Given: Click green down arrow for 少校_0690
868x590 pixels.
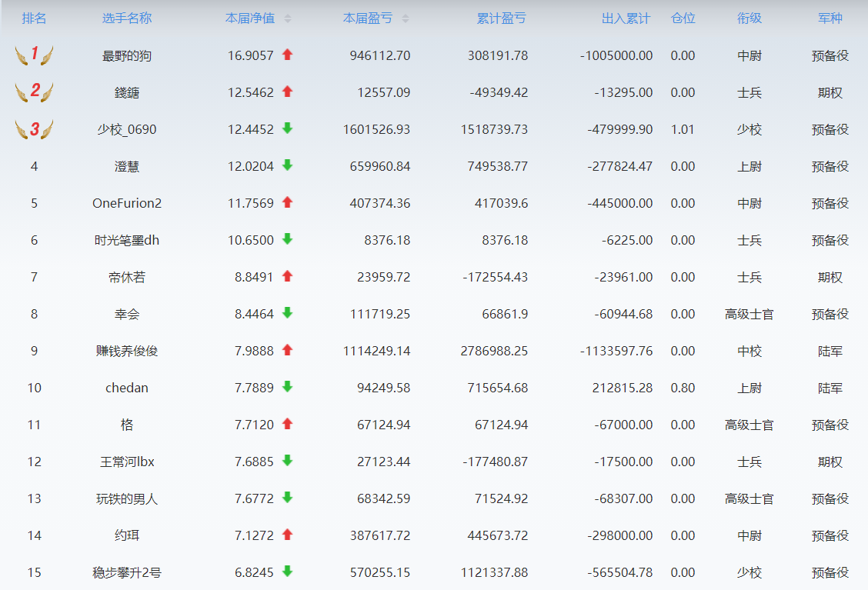Looking at the screenshot, I should click(x=287, y=128).
